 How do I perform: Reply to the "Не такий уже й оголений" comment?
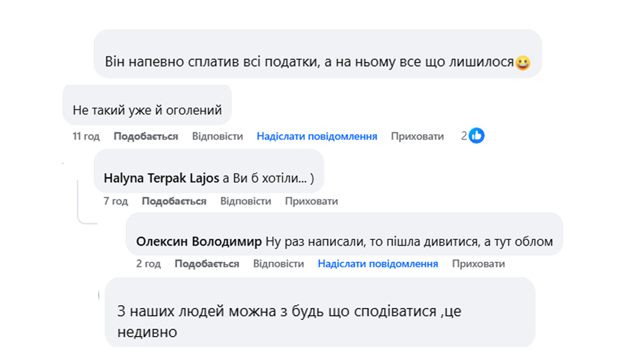[217, 137]
